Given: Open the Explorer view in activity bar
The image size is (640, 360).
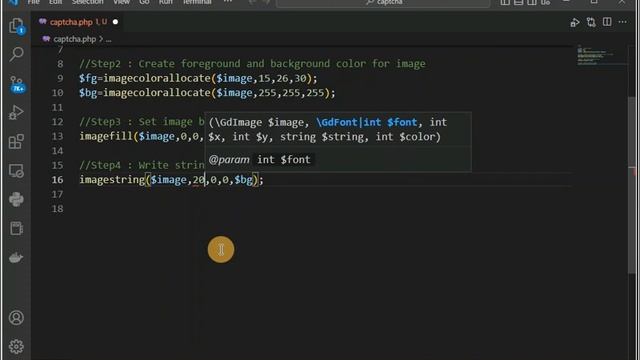Looking at the screenshot, I should click(x=16, y=26).
